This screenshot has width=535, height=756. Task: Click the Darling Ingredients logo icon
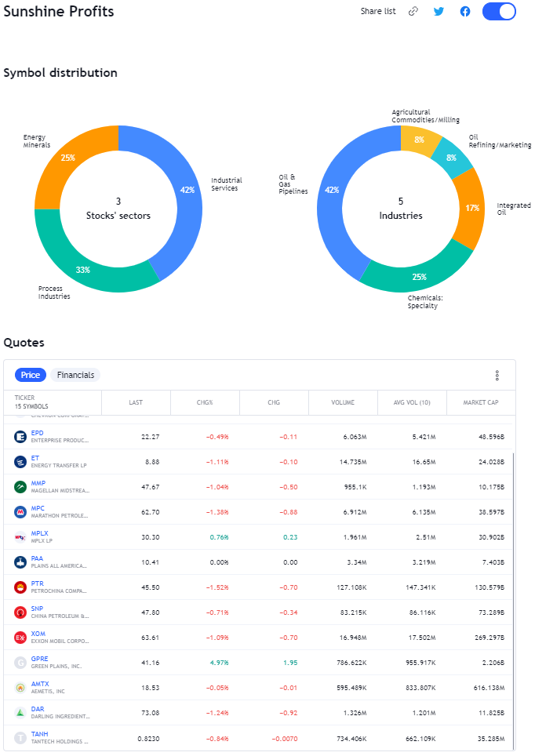[x=20, y=713]
